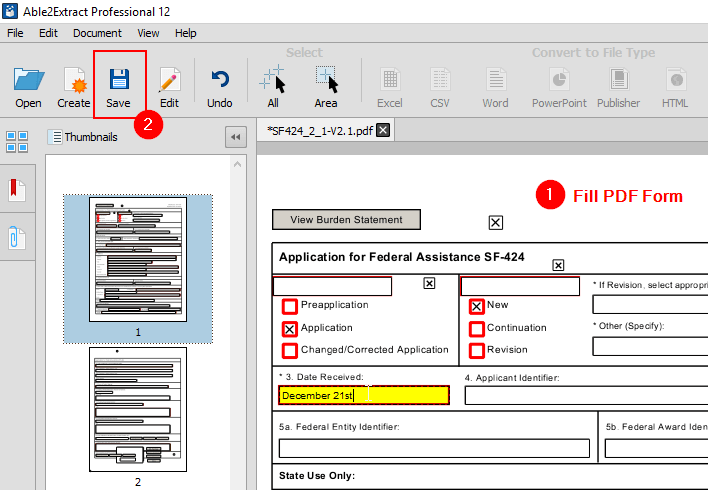Open the Help menu
This screenshot has height=490, width=708.
(186, 33)
